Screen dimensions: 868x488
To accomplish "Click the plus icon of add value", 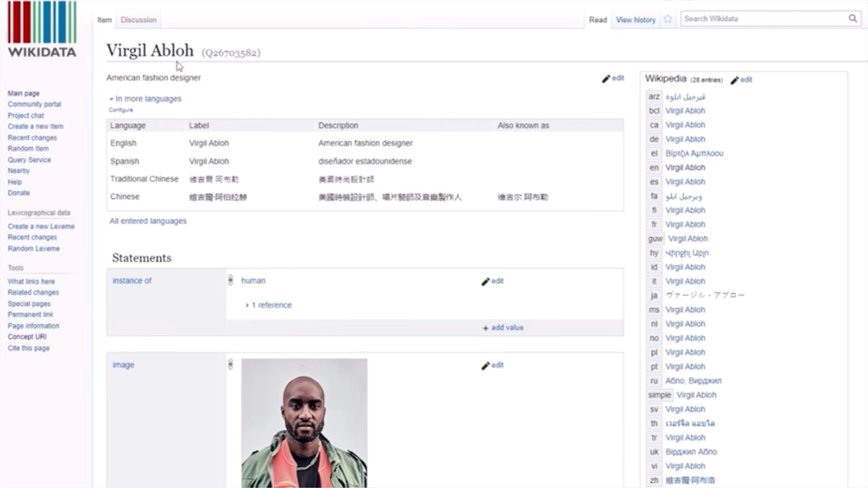I will click(486, 328).
